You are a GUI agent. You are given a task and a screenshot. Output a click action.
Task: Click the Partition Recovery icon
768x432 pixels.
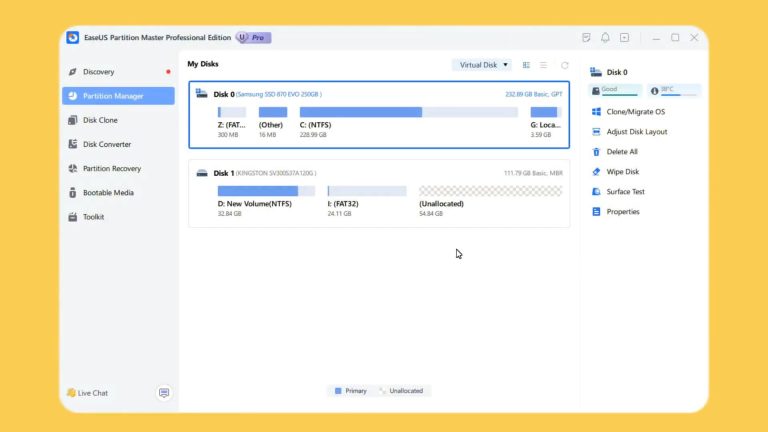[x=72, y=168]
